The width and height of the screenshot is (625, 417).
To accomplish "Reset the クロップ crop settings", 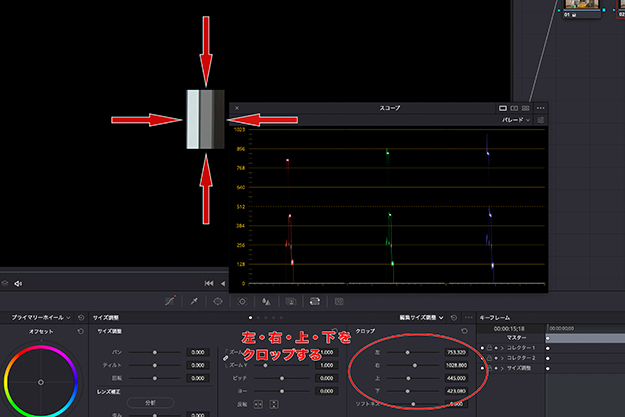I will 466,330.
